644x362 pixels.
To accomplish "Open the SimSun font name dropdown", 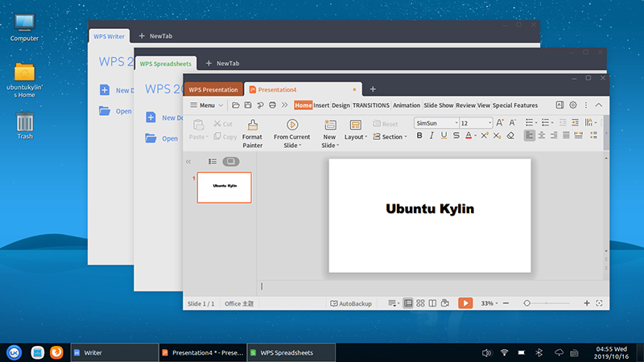I will [x=456, y=123].
